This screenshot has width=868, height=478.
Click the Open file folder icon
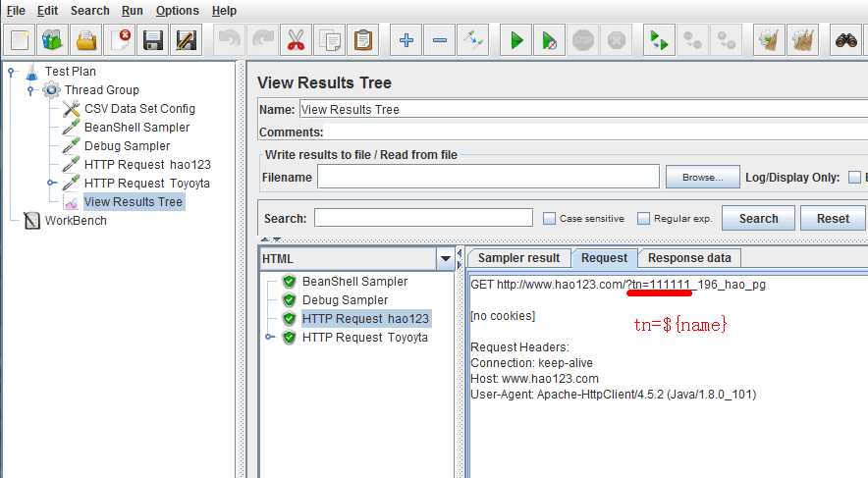click(x=86, y=40)
